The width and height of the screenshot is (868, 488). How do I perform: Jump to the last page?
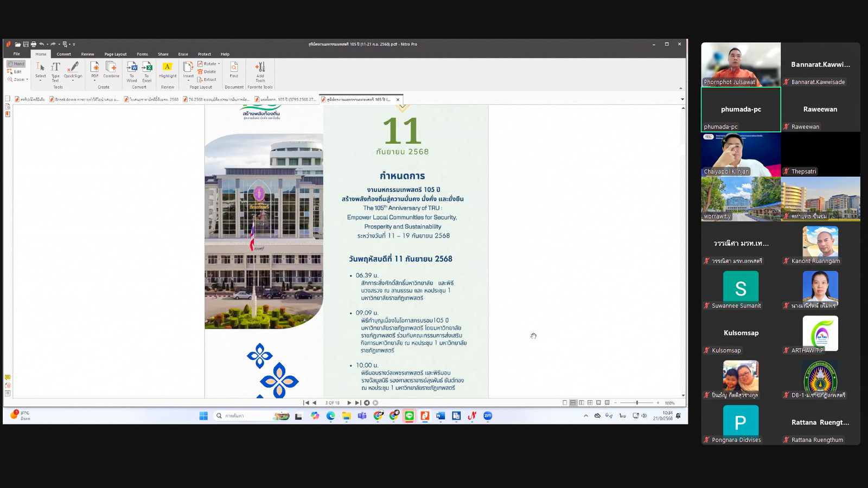358,403
